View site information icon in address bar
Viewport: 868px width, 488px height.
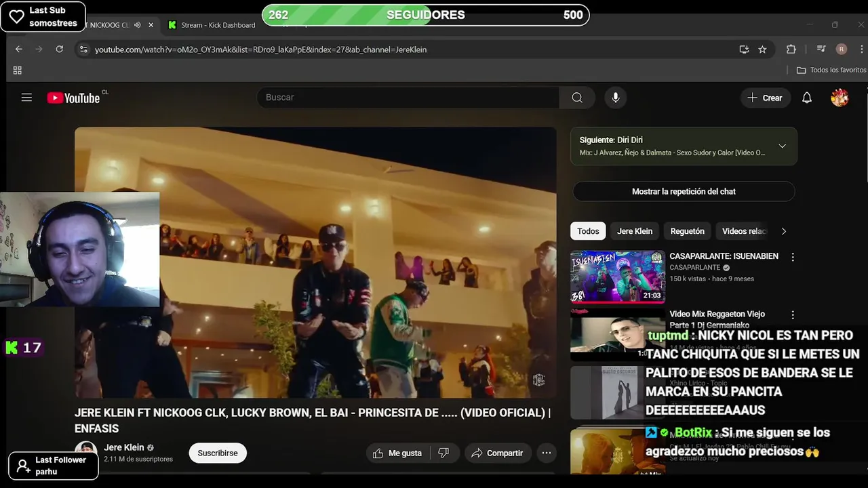point(83,49)
